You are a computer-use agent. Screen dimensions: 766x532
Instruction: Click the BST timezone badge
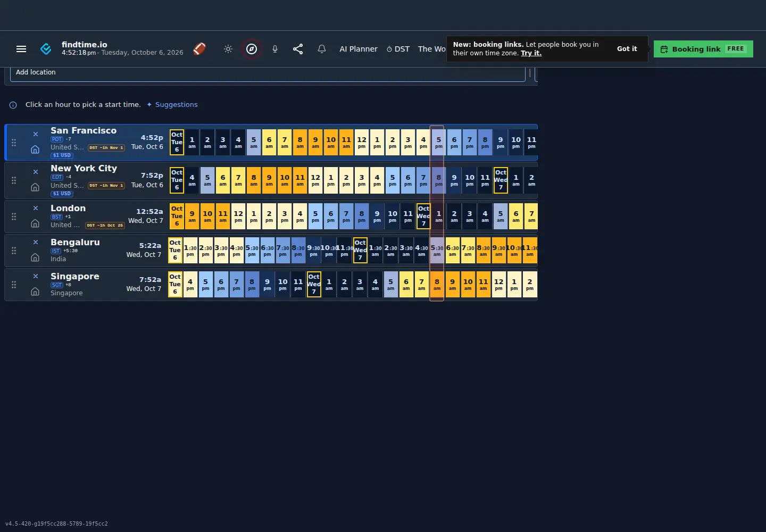click(x=56, y=217)
